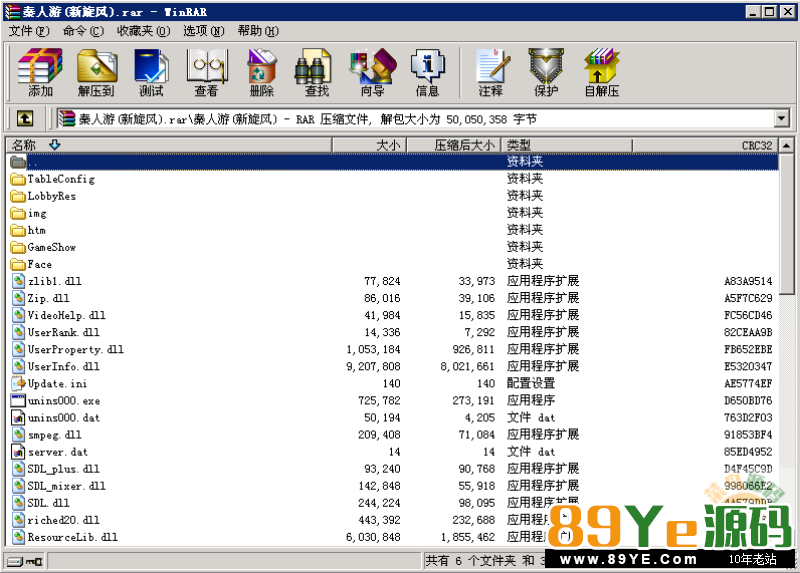Select the SDL.dll file name
The height and width of the screenshot is (573, 800).
coord(48,503)
